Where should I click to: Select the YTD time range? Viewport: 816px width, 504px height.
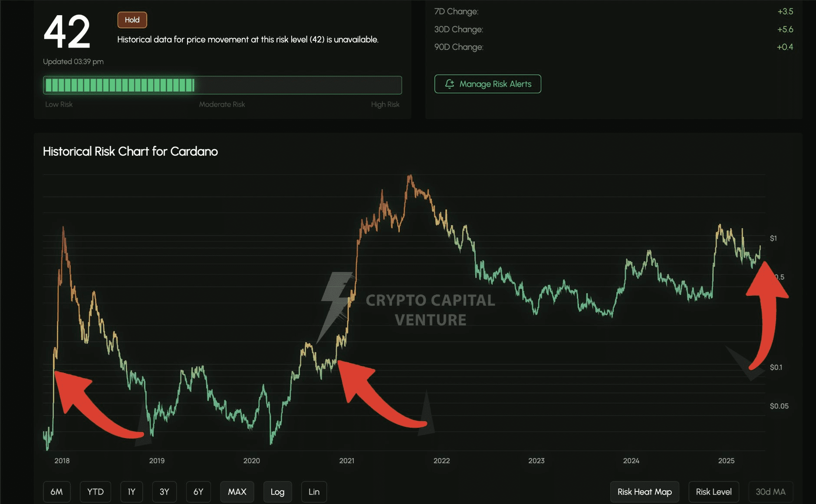pos(95,491)
